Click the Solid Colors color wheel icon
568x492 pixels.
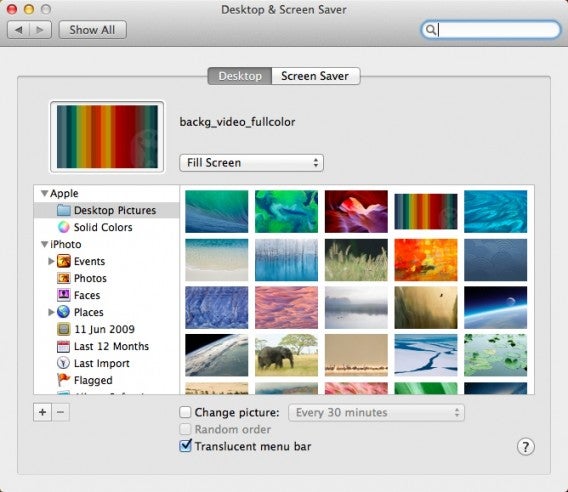63,227
